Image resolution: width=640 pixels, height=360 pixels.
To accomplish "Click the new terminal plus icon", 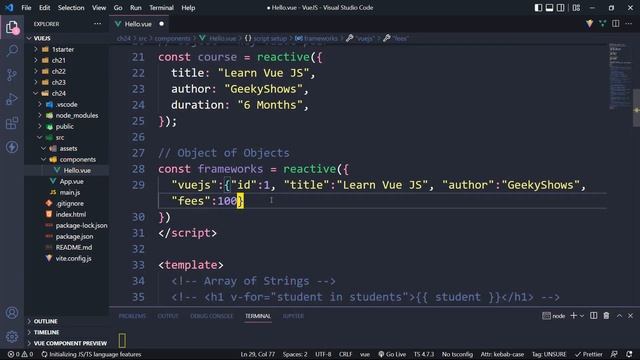I will (573, 316).
